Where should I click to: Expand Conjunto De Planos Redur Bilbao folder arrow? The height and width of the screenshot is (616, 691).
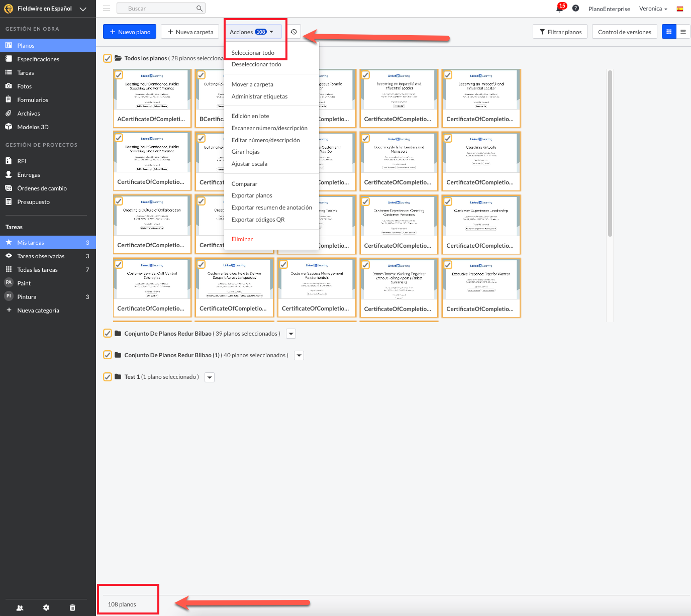click(x=291, y=334)
